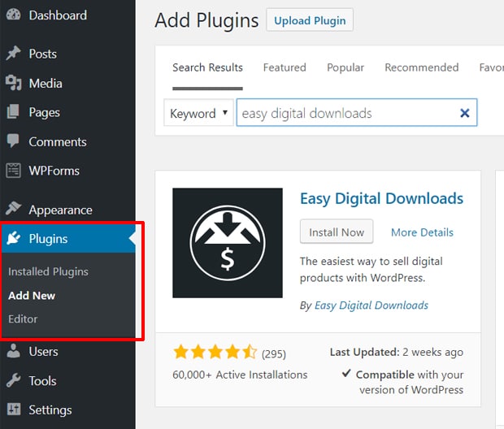Screen dimensions: 504x429
Task: Click the Pages stacked-sheets icon
Action: tap(13, 112)
